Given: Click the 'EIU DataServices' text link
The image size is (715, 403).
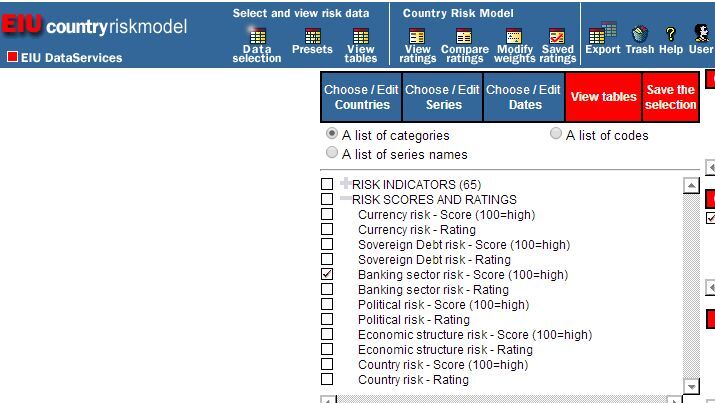Looking at the screenshot, I should [x=72, y=58].
